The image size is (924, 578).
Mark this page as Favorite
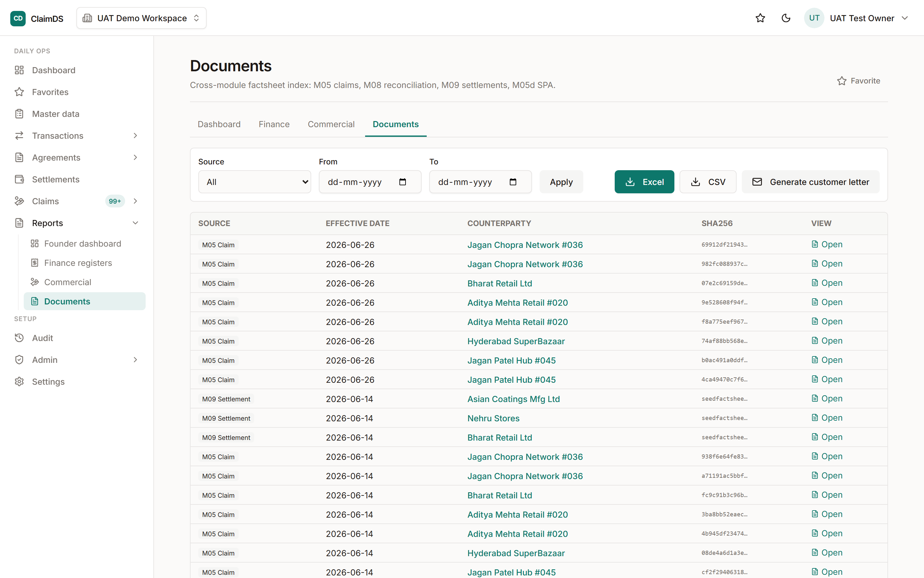[x=858, y=81]
